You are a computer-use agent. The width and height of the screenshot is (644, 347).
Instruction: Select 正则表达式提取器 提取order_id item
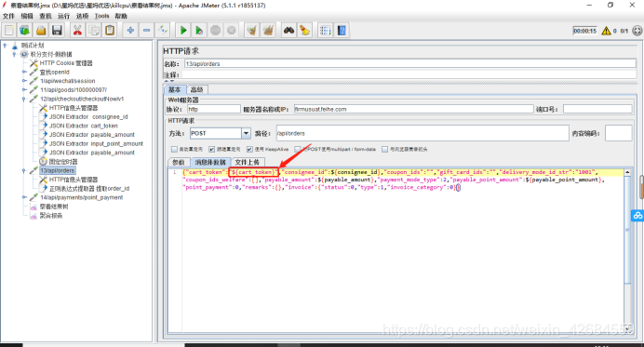[89, 189]
